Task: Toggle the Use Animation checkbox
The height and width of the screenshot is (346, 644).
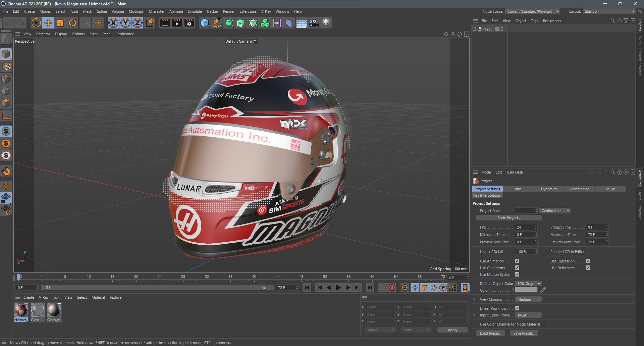Action: tap(517, 261)
